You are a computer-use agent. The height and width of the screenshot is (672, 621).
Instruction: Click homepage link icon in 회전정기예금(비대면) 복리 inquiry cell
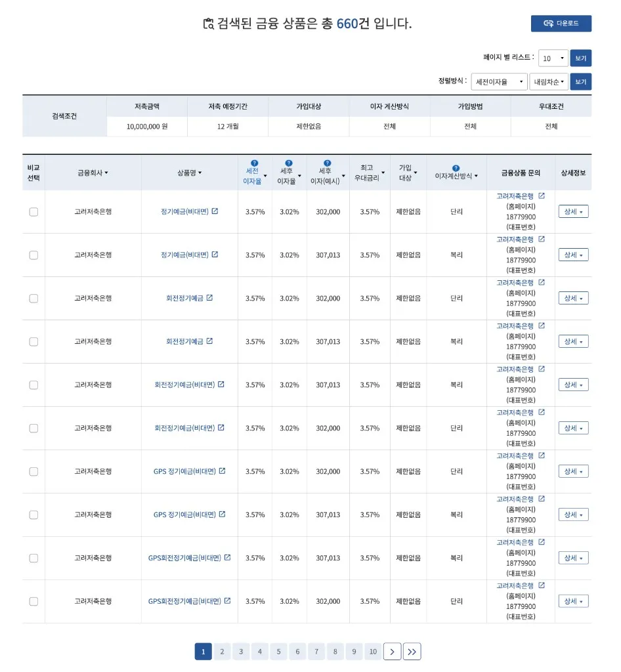542,369
